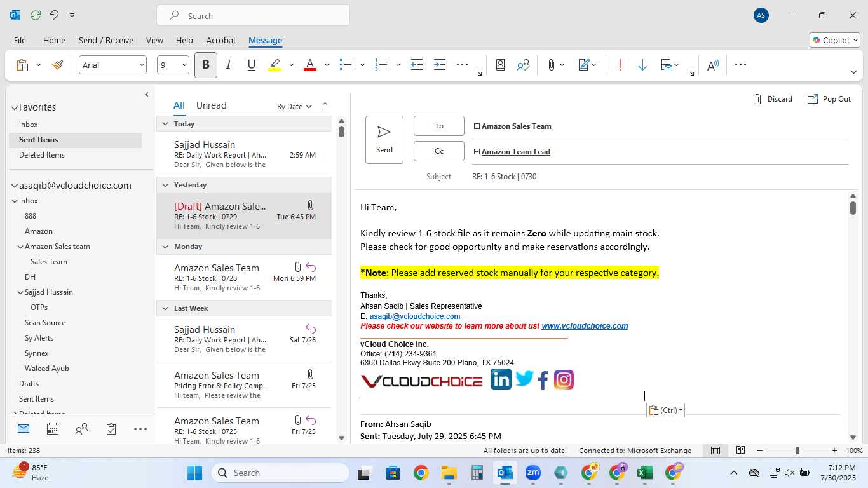The image size is (868, 488).
Task: Collapse the ribbon with chevron
Action: pyautogui.click(x=855, y=72)
